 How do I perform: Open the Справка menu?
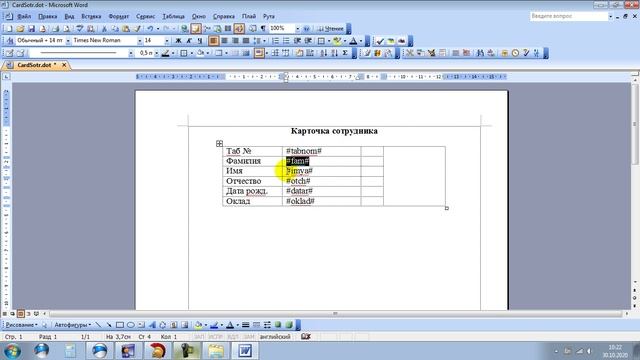coord(224,16)
